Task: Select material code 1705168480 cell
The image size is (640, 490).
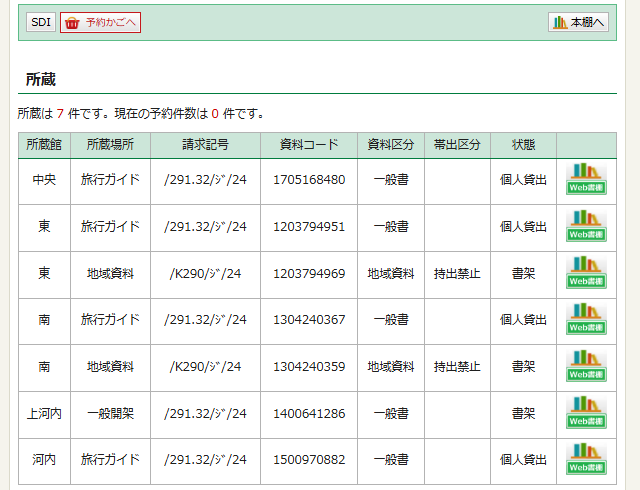Action: 308,180
